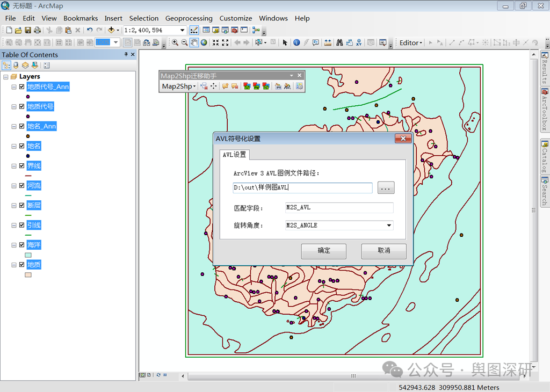Image resolution: width=550 pixels, height=392 pixels.
Task: Click the List By Source icon
Action: pyautogui.click(x=16, y=65)
